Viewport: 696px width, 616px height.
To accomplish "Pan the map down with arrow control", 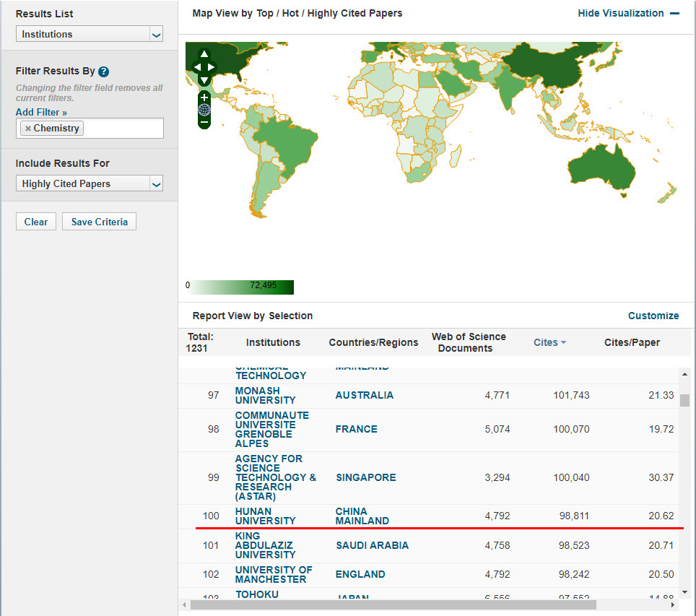I will click(204, 79).
